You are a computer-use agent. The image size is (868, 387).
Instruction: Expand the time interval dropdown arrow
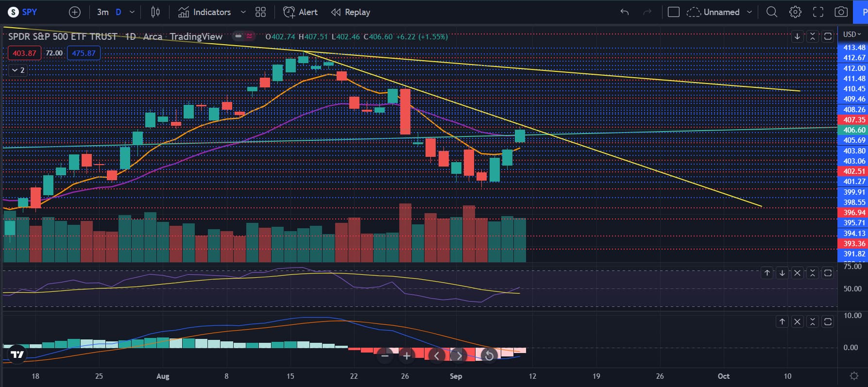pyautogui.click(x=132, y=12)
